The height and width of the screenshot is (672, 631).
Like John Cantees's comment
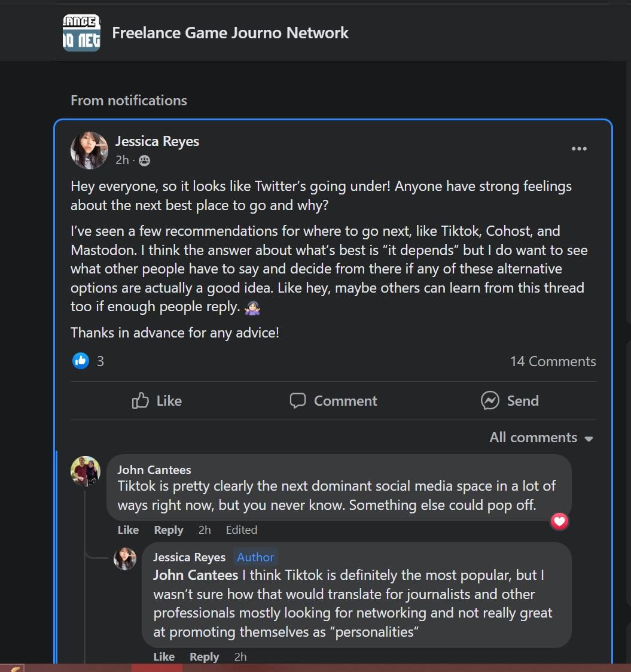pos(128,530)
